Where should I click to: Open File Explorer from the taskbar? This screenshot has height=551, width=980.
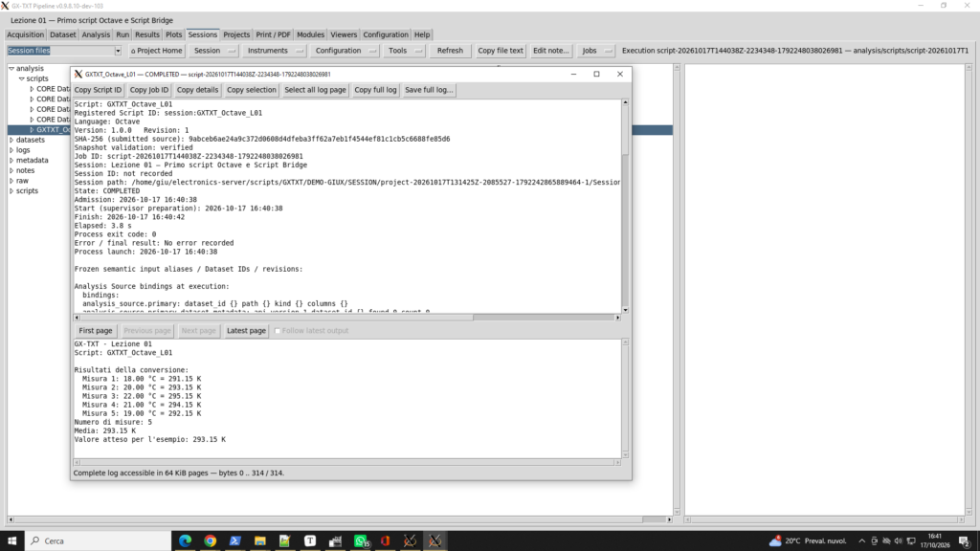[x=260, y=541]
